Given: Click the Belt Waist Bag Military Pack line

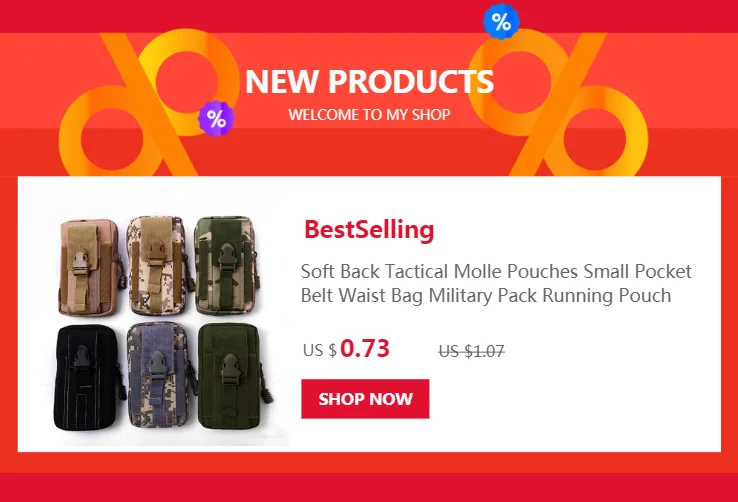Looking at the screenshot, I should coord(486,296).
